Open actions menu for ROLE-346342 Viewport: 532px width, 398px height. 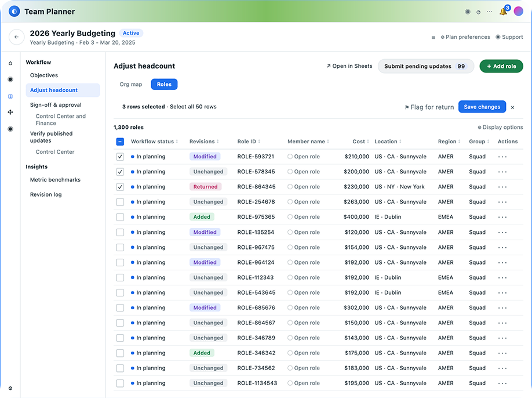pos(502,353)
